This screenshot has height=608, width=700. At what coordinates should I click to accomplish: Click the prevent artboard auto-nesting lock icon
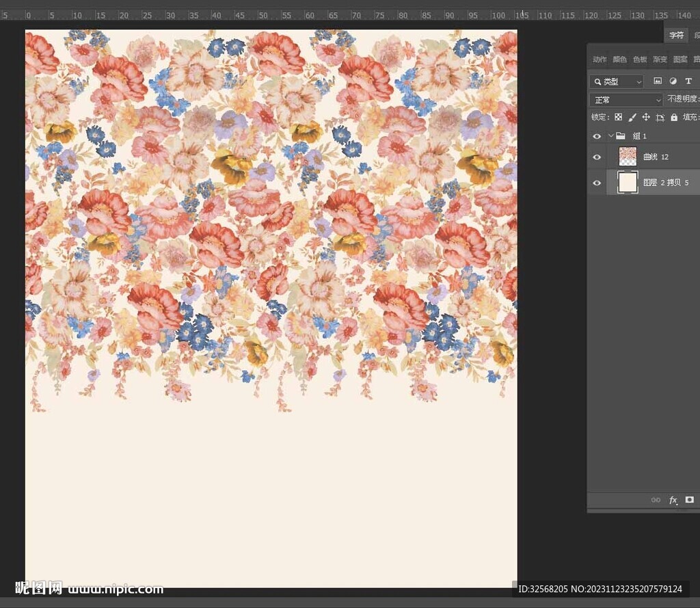660,118
